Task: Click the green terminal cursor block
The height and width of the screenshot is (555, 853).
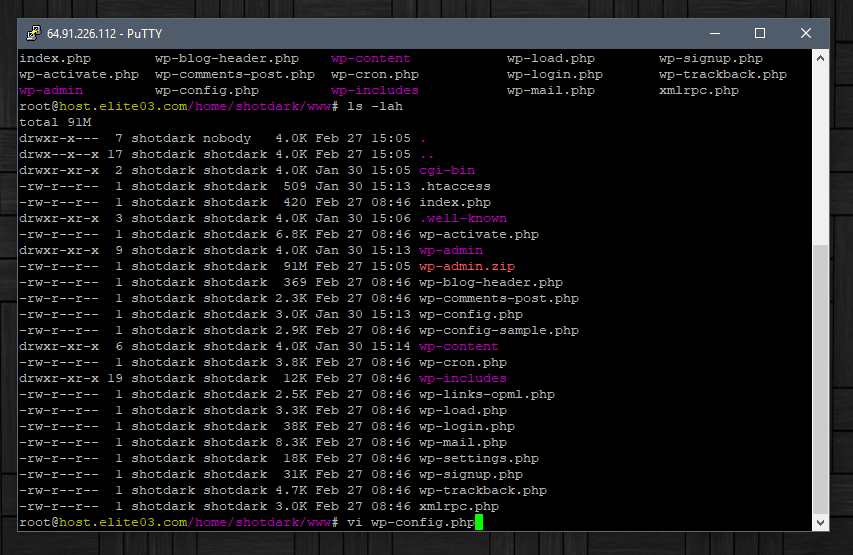Action: tap(479, 522)
